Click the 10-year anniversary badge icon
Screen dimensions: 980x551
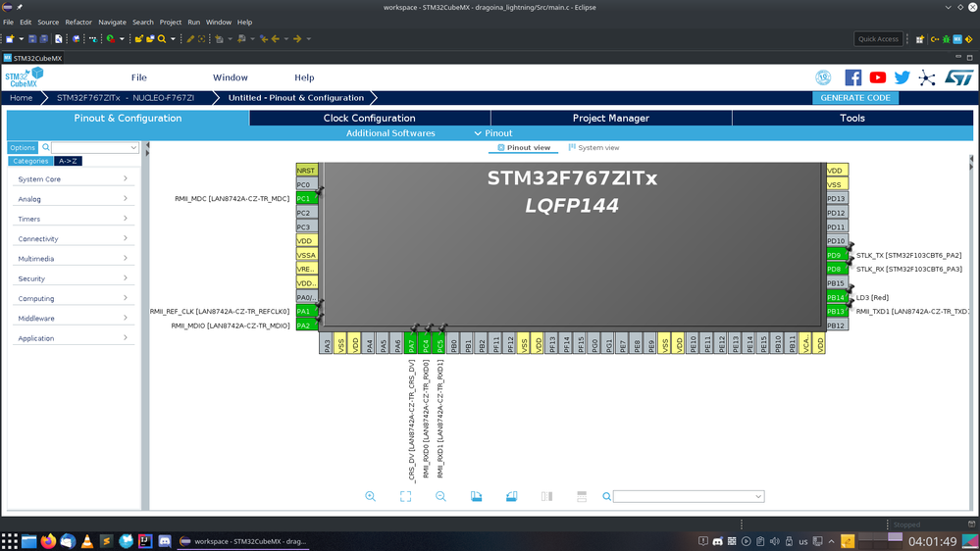click(x=823, y=77)
